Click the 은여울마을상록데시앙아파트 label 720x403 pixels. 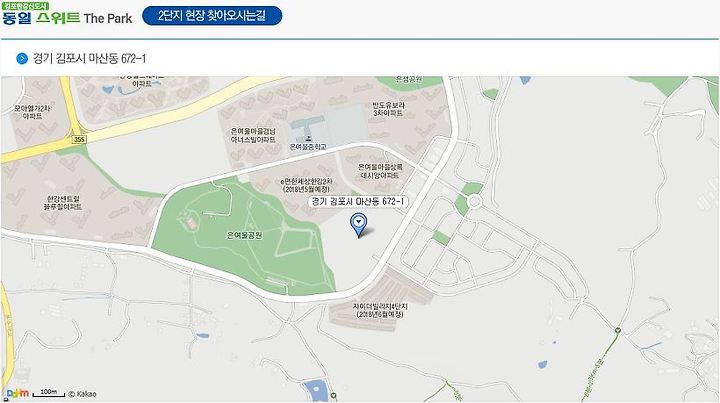click(x=380, y=171)
